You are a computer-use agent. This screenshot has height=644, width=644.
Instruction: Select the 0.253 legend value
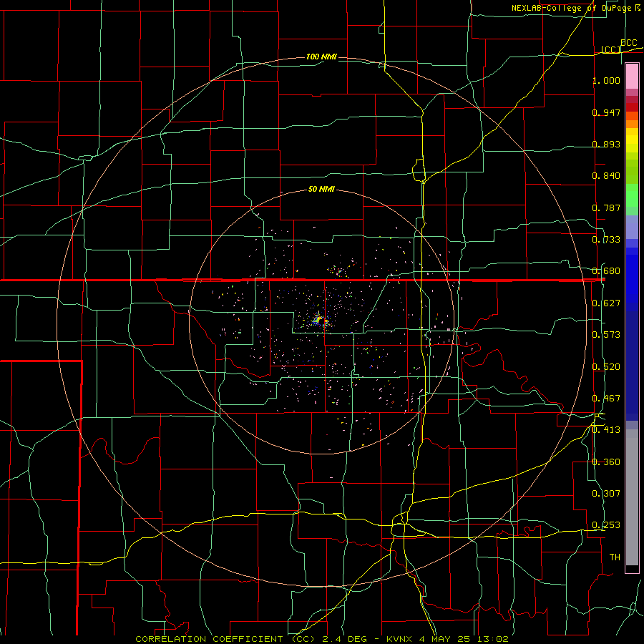click(606, 525)
